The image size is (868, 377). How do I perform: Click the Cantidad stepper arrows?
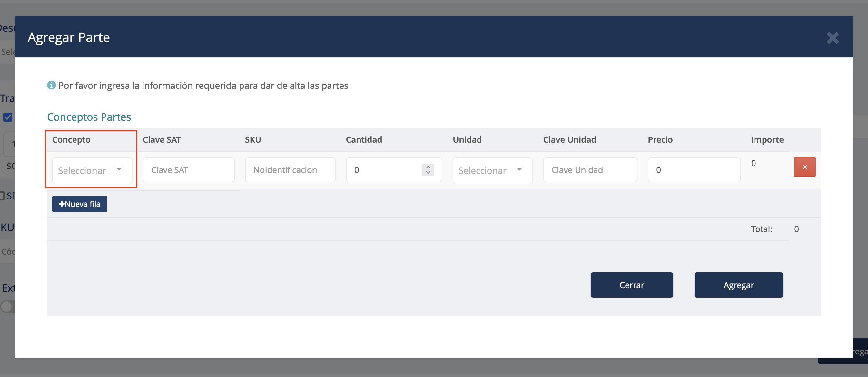428,169
